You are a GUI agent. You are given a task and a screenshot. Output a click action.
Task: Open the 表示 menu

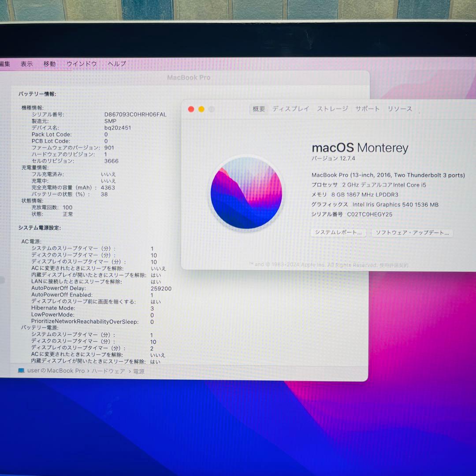click(27, 64)
